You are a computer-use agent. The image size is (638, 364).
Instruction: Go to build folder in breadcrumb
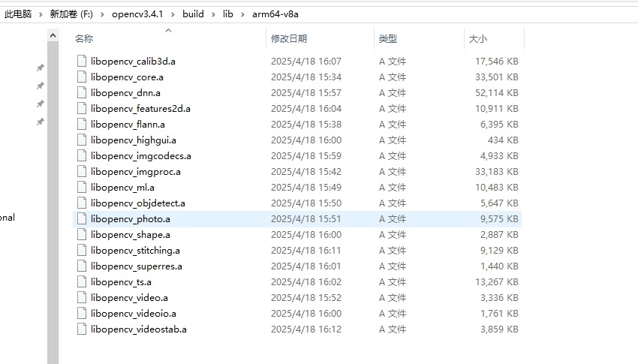point(193,14)
